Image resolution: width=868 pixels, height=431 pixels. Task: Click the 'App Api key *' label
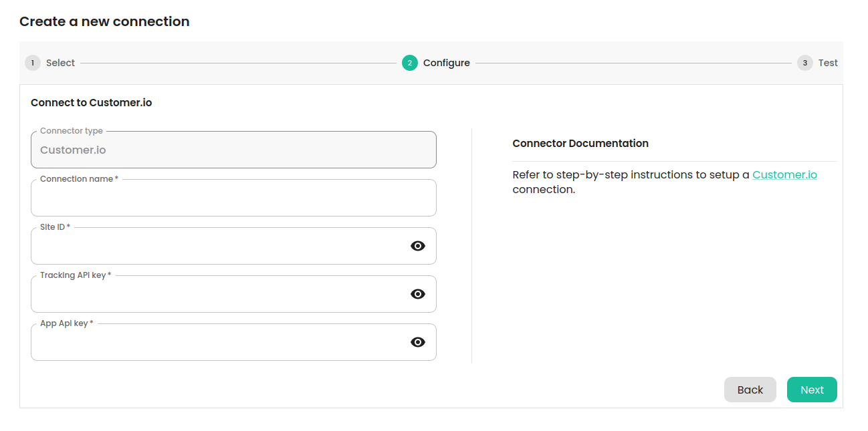(67, 323)
